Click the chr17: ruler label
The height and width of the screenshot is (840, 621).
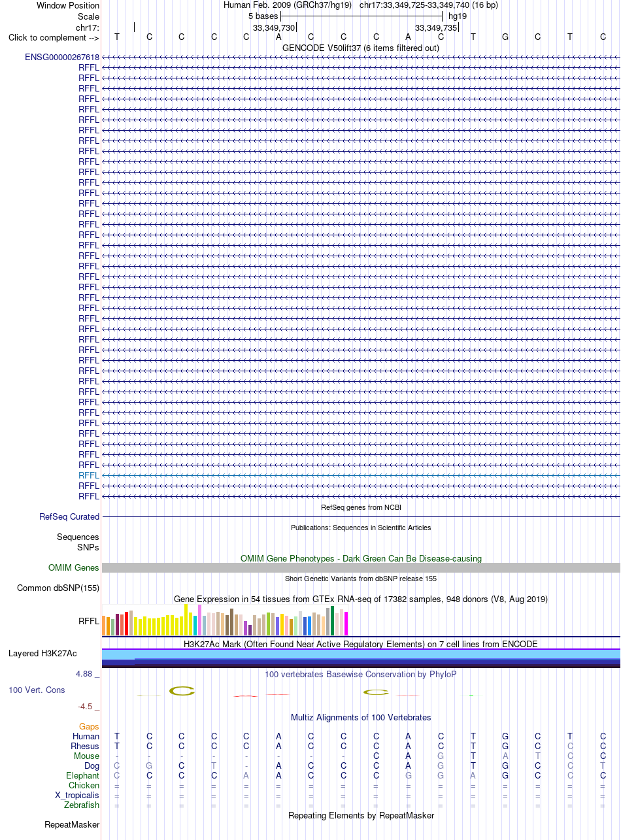click(x=88, y=27)
